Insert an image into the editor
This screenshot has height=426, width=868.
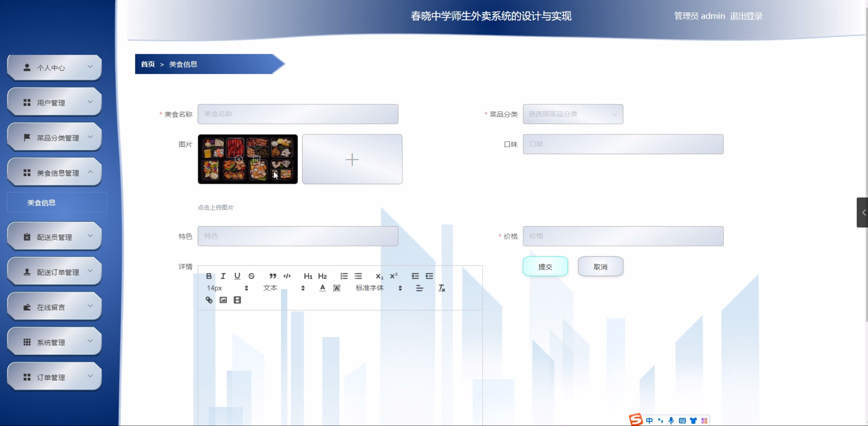223,300
